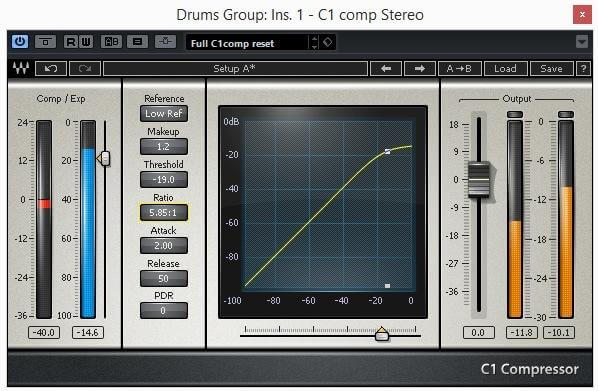
Task: Click the threshold point on compression curve
Action: pyautogui.click(x=387, y=151)
